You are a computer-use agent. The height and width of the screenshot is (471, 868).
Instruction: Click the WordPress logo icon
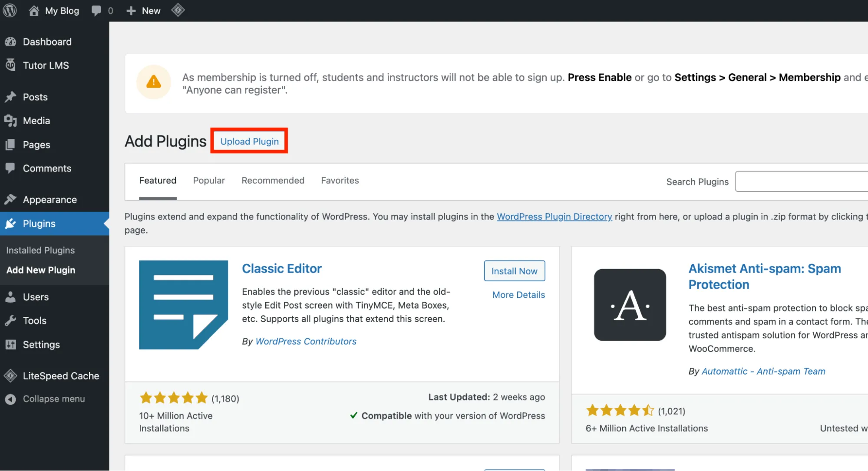coord(10,10)
